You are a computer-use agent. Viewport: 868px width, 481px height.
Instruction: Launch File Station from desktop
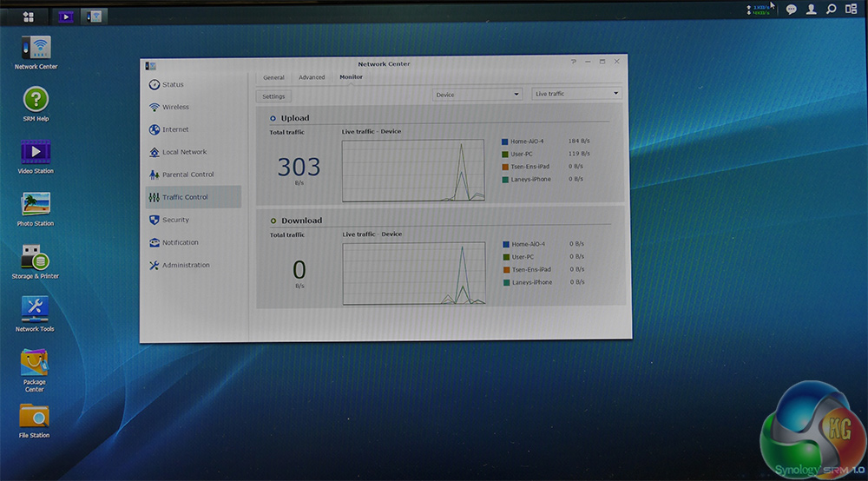click(35, 416)
